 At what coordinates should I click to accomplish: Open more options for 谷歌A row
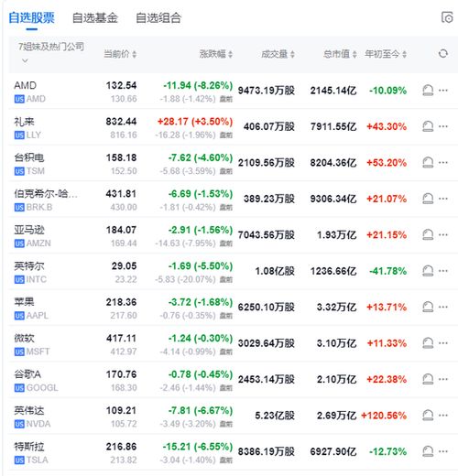[443, 379]
